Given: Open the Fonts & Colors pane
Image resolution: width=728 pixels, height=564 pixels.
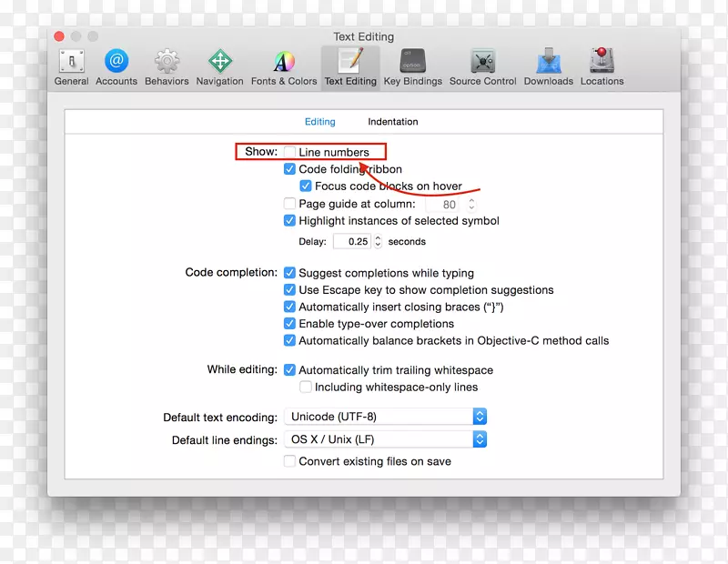Looking at the screenshot, I should 283,64.
